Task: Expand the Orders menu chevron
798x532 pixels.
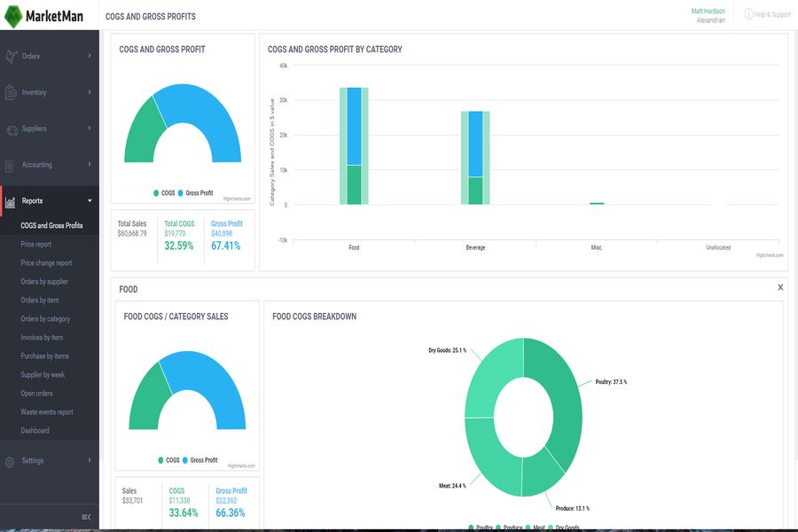Action: click(x=90, y=56)
